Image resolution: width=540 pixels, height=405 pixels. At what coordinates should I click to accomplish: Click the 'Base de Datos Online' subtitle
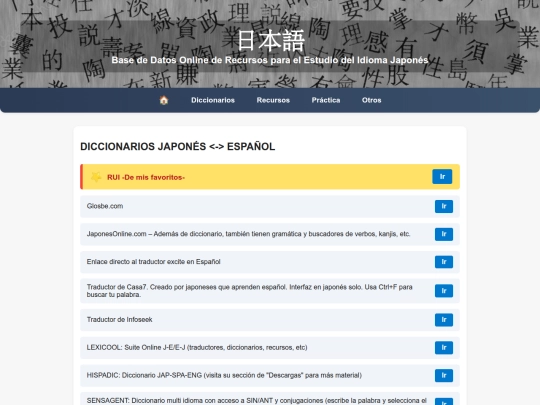pos(270,60)
